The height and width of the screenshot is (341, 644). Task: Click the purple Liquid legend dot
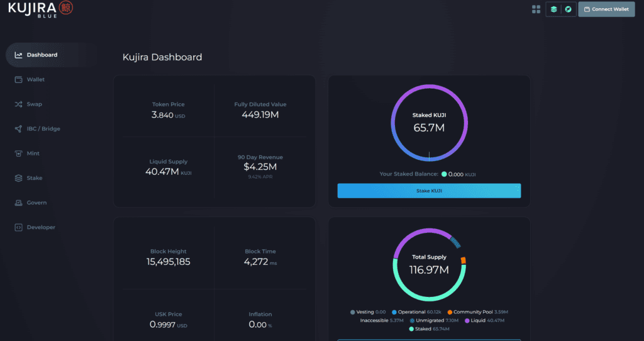click(x=467, y=320)
